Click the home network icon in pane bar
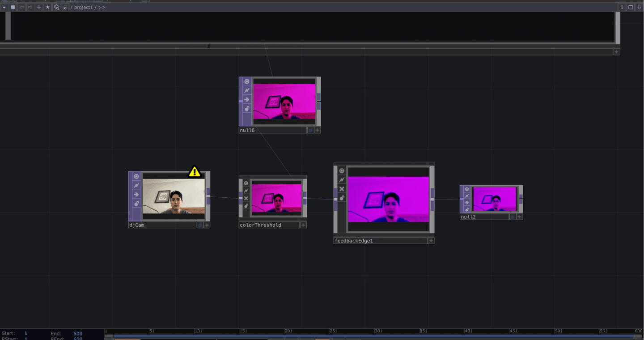 (65, 7)
